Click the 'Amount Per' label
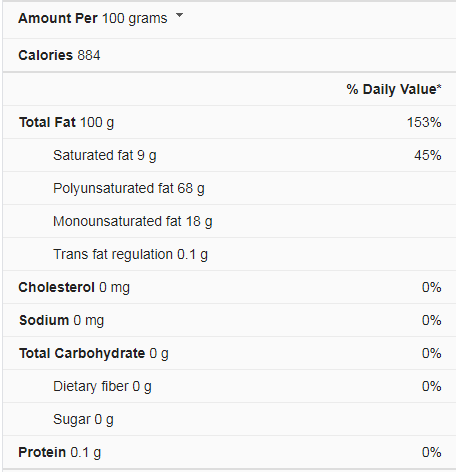 pyautogui.click(x=58, y=18)
